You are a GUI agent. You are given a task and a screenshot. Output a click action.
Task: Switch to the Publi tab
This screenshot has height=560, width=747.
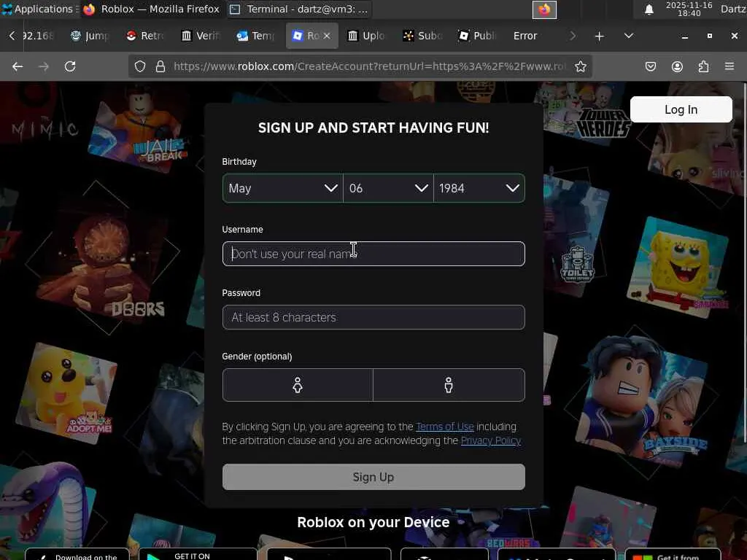[477, 36]
